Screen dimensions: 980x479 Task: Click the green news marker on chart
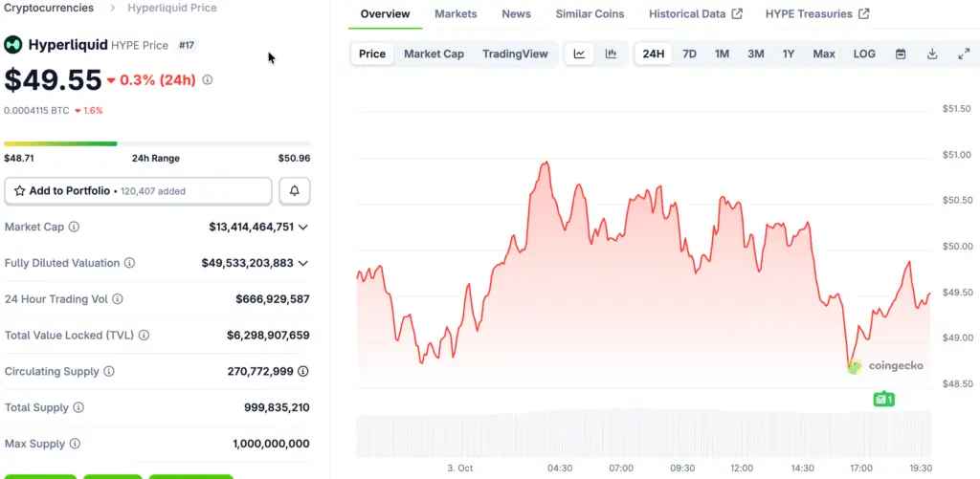[x=883, y=400]
